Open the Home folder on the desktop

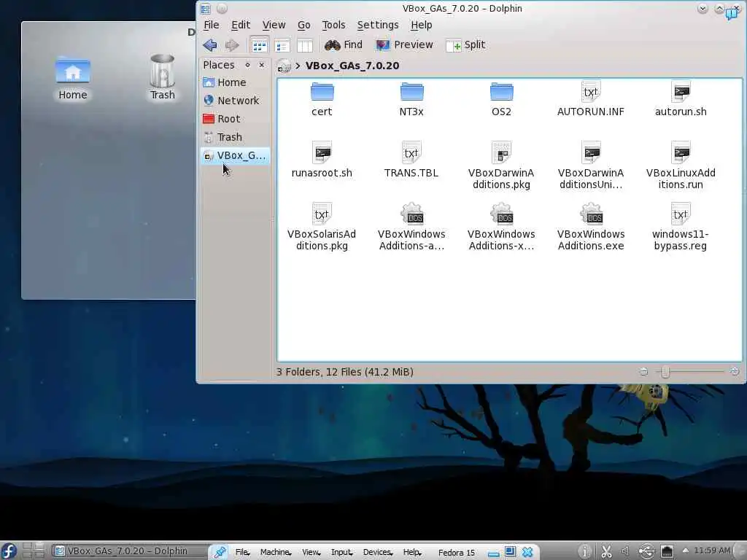(x=73, y=78)
